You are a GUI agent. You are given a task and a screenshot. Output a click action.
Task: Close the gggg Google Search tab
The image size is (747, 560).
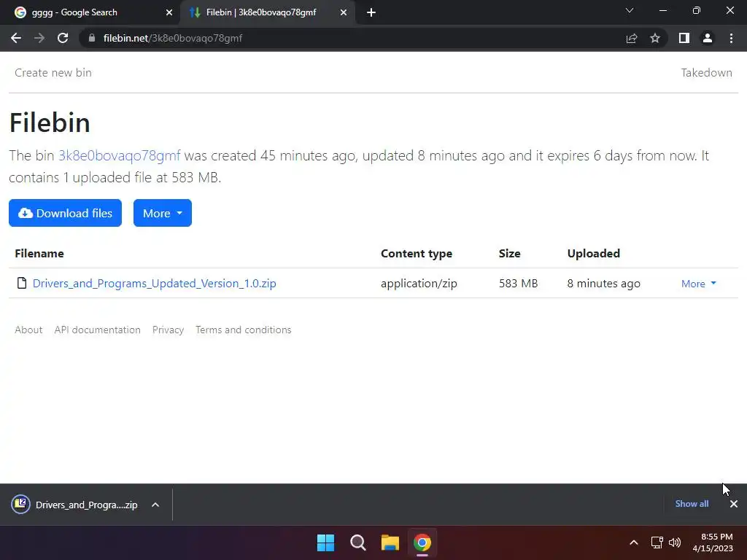(169, 12)
